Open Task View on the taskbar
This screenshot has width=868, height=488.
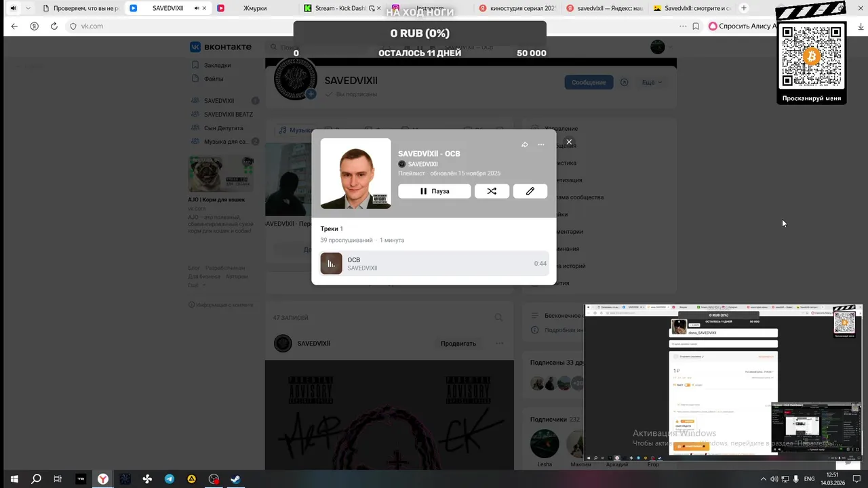click(x=58, y=479)
